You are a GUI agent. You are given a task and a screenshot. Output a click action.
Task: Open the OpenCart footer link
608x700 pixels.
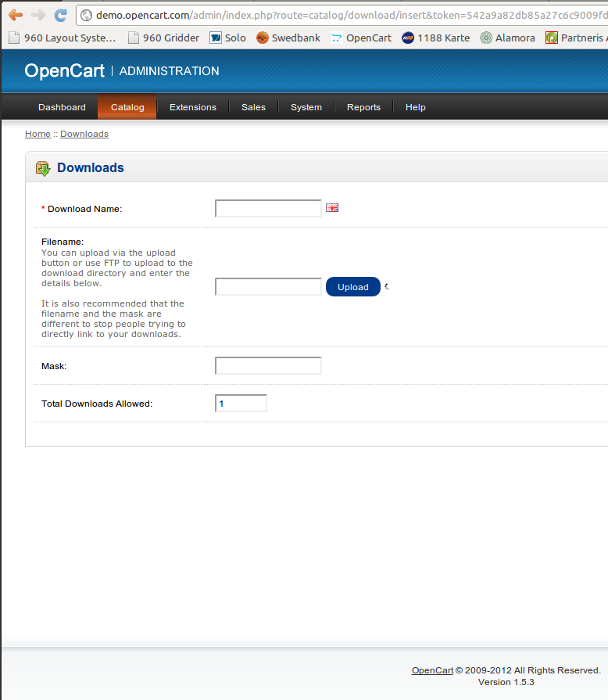coord(432,670)
